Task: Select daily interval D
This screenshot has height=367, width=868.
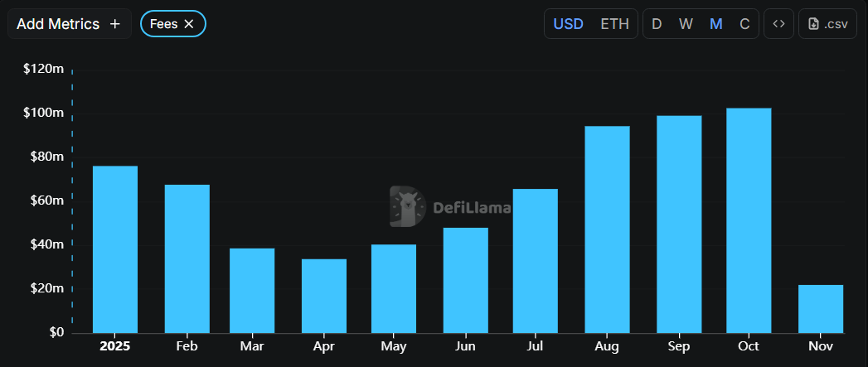Action: [x=657, y=24]
